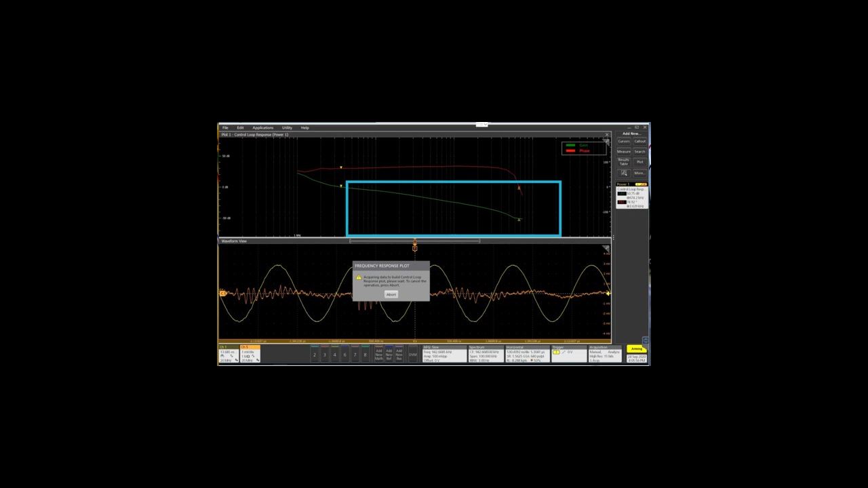Add a New Math waveform
Screen dimensions: 868x488
378,354
